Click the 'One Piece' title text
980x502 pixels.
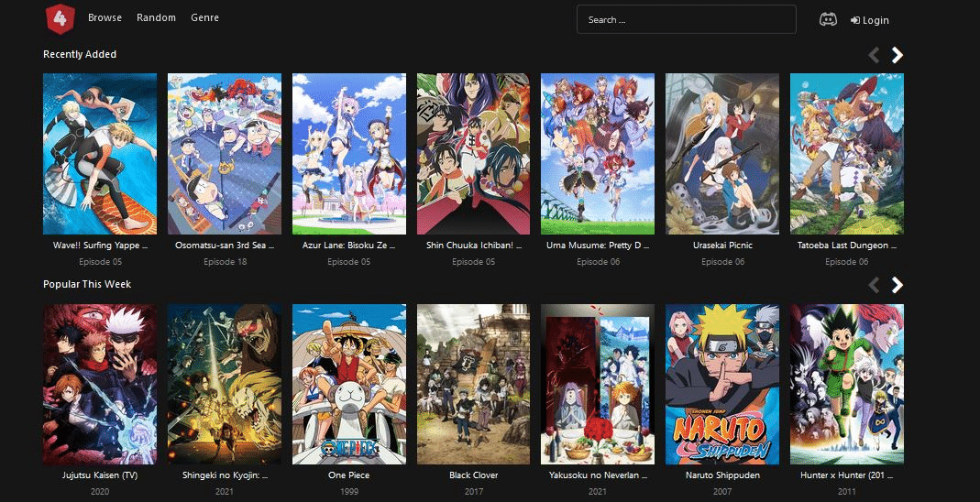[x=349, y=475]
